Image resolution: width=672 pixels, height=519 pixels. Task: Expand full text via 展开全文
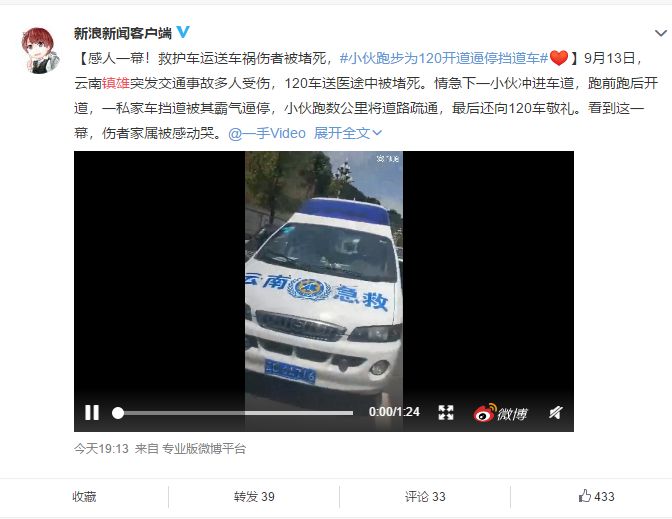[348, 133]
